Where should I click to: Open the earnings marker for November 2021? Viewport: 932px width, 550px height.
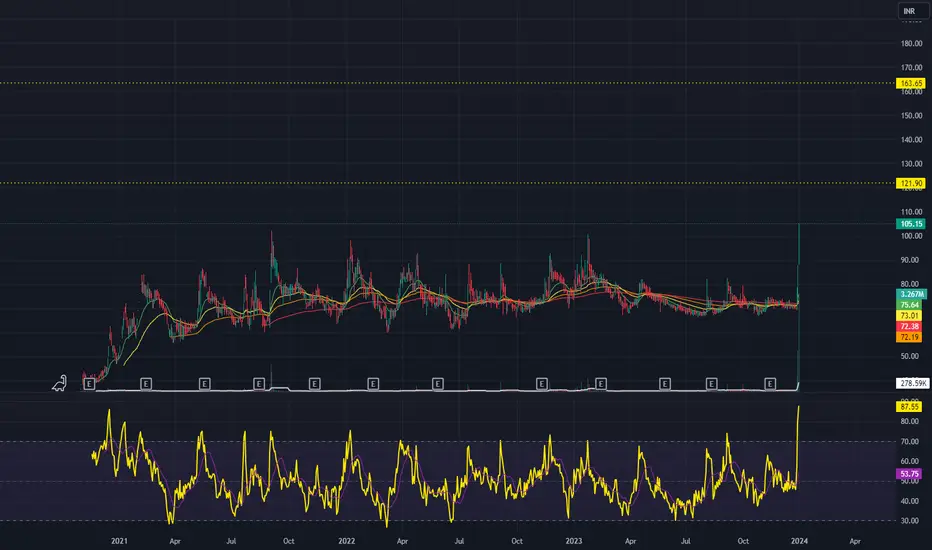coord(314,384)
